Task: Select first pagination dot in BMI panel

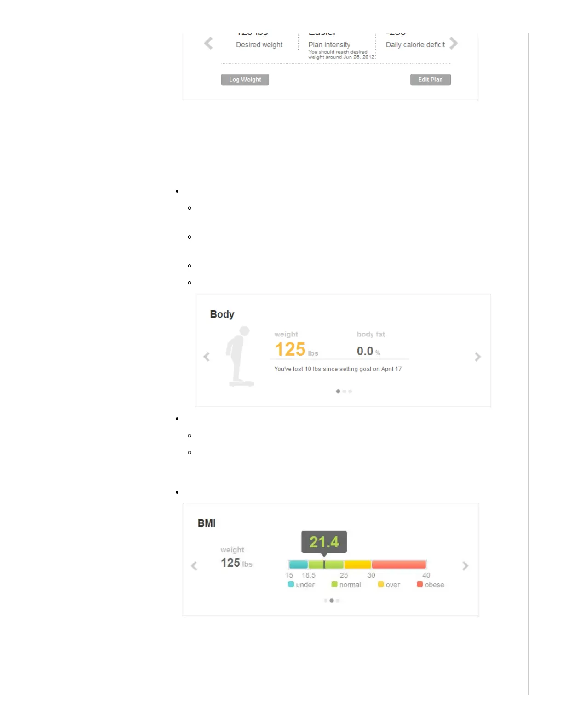Action: [326, 601]
